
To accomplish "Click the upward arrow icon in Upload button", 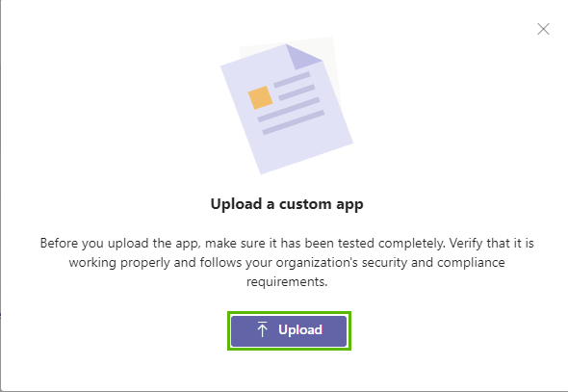I will click(262, 329).
